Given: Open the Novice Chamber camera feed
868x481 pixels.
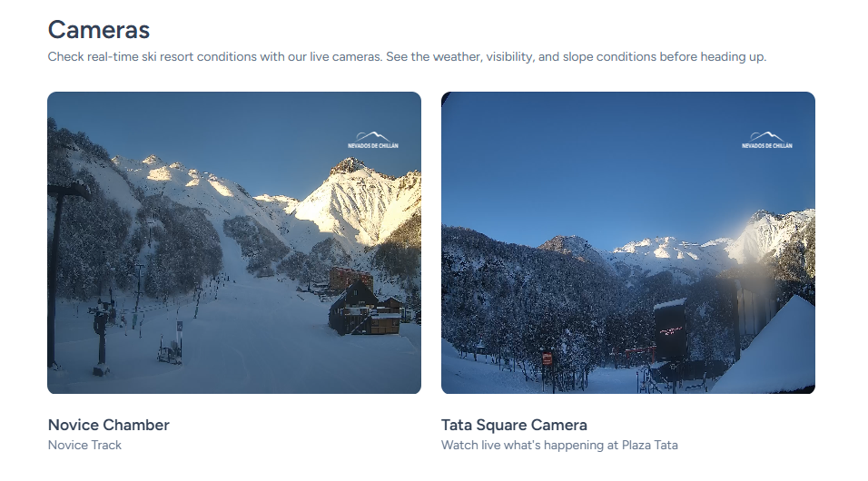Looking at the screenshot, I should 234,242.
